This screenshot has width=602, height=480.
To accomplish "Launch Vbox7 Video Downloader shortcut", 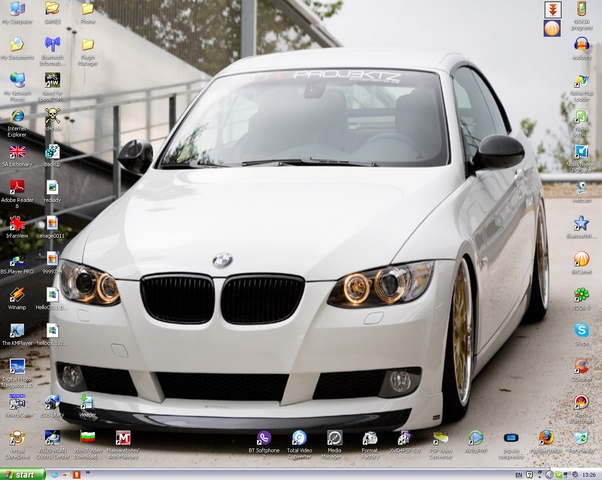I will point(88,444).
